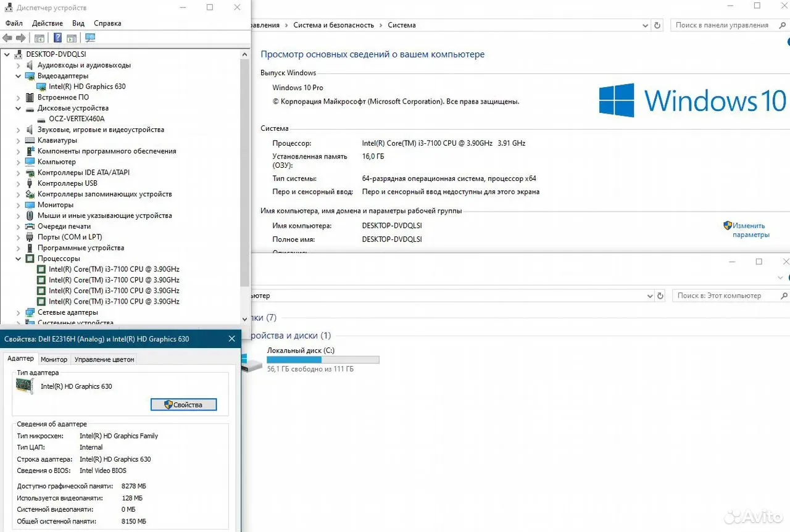This screenshot has width=790, height=532.
Task: Click the port icon beside Порты (COM и LPT)
Action: pyautogui.click(x=30, y=237)
